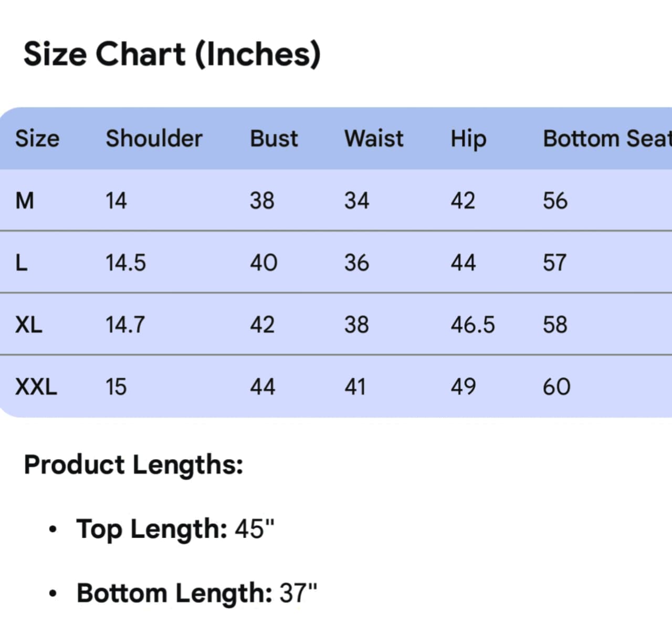Click the Size Chart (Inches) heading
This screenshot has width=672, height=635.
click(x=172, y=54)
